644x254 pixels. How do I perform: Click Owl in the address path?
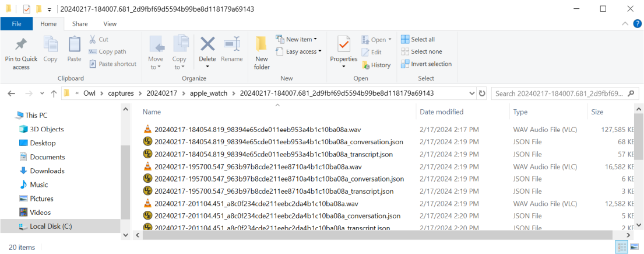pos(89,93)
